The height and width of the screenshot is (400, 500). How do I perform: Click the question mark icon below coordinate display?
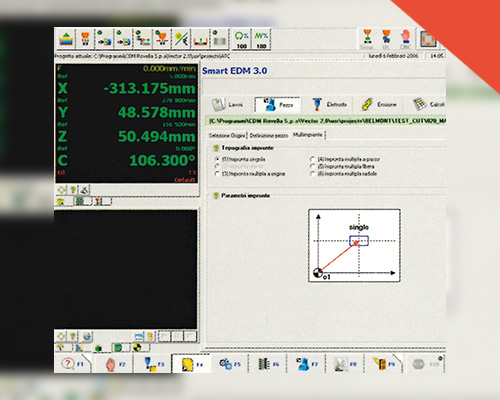73,190
